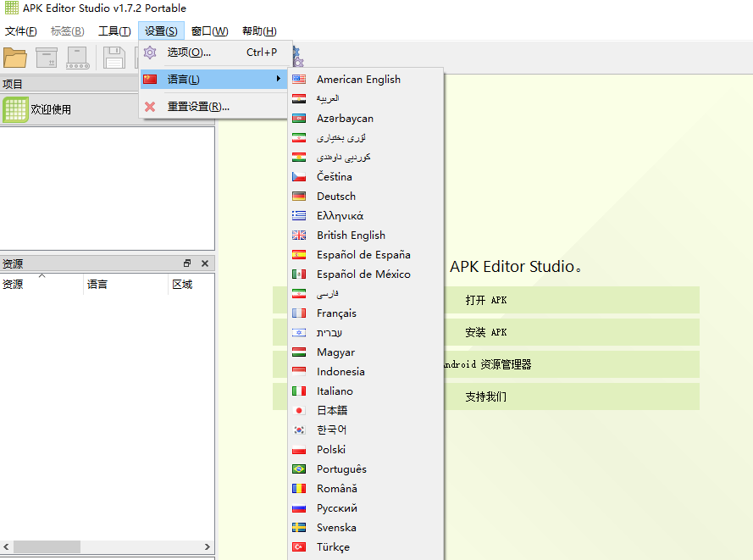Screen dimensions: 753x560
Task: Select 日本語 from the language list
Action: pos(332,410)
